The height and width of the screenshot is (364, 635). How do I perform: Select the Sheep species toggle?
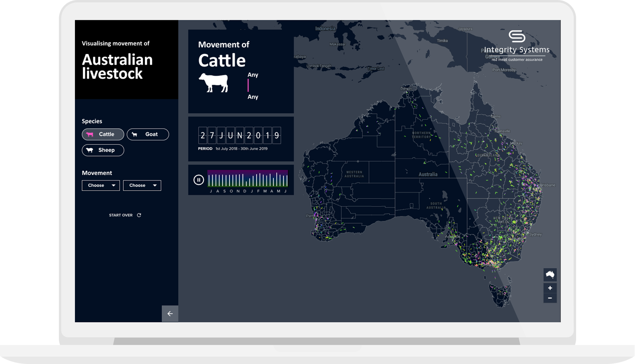(x=103, y=150)
